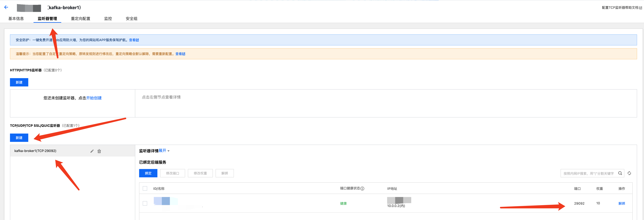Click the back arrow icon
This screenshot has height=220, width=644.
6,7
